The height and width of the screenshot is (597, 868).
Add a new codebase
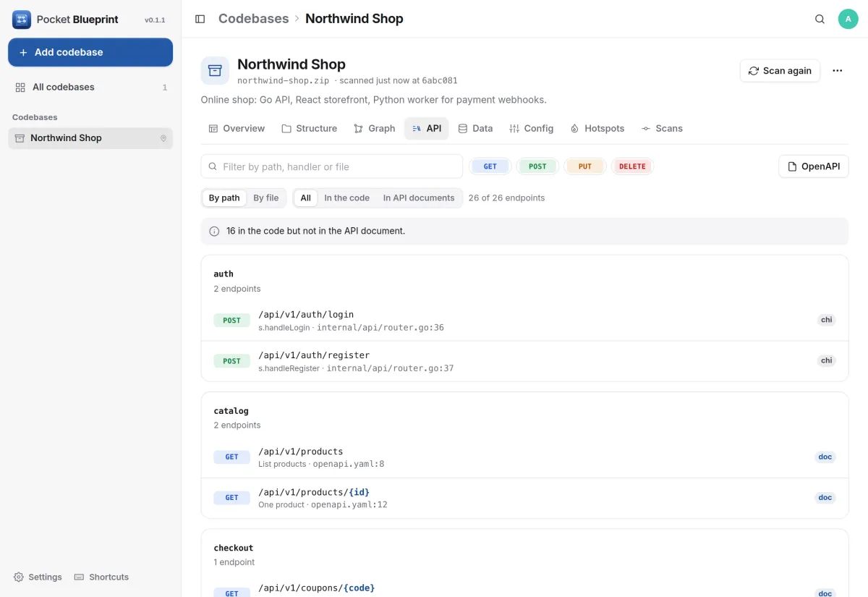(x=90, y=52)
